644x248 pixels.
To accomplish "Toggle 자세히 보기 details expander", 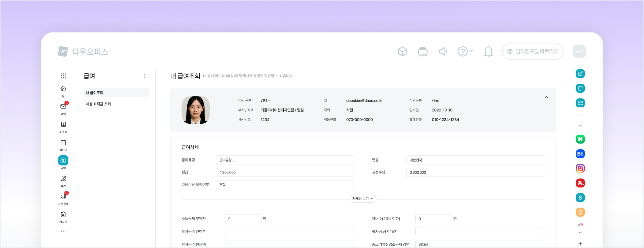I will tap(363, 199).
